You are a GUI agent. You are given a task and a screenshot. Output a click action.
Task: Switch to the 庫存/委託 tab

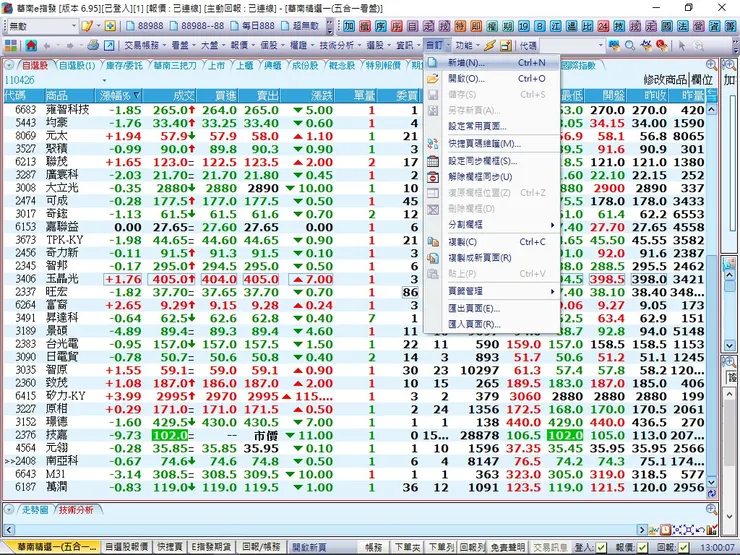pos(124,65)
